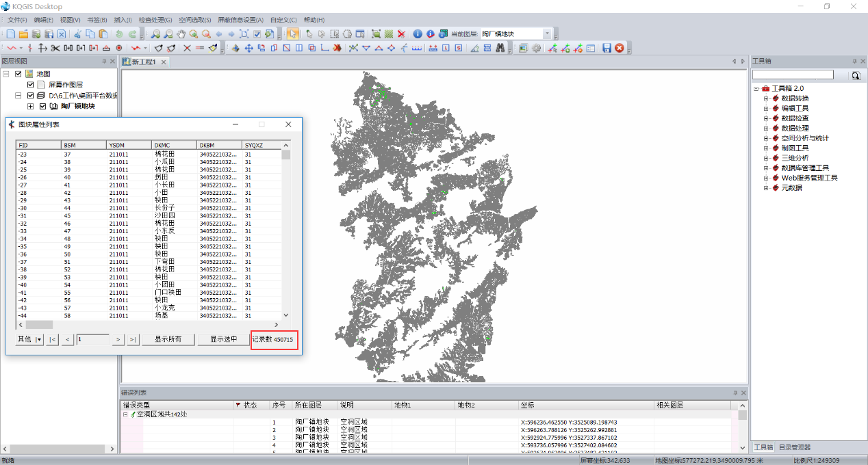This screenshot has width=868, height=465.
Task: Select the Pan hand tool
Action: point(181,34)
